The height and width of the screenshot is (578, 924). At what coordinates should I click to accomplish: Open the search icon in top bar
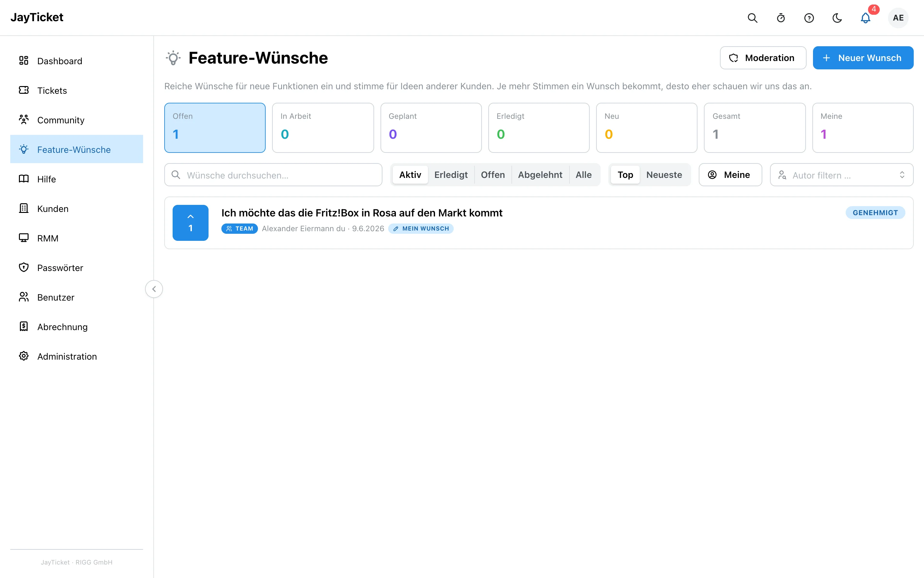pos(752,18)
